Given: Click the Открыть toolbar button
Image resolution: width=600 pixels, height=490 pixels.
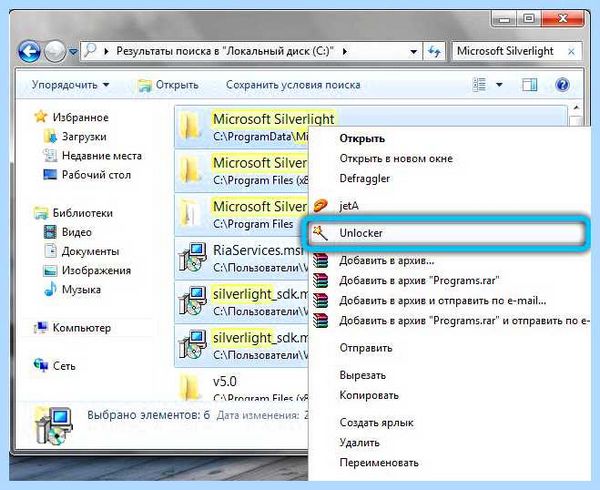Looking at the screenshot, I should click(168, 85).
